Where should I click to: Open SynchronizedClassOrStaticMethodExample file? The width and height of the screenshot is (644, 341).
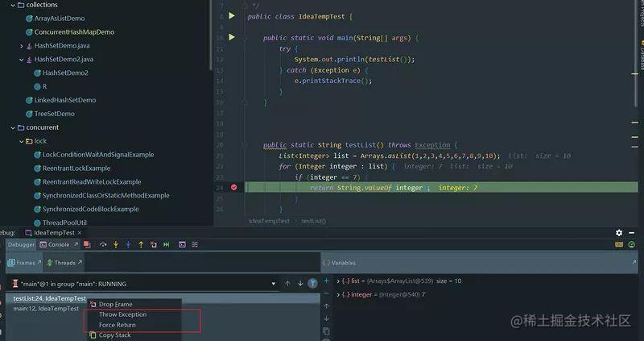[106, 195]
